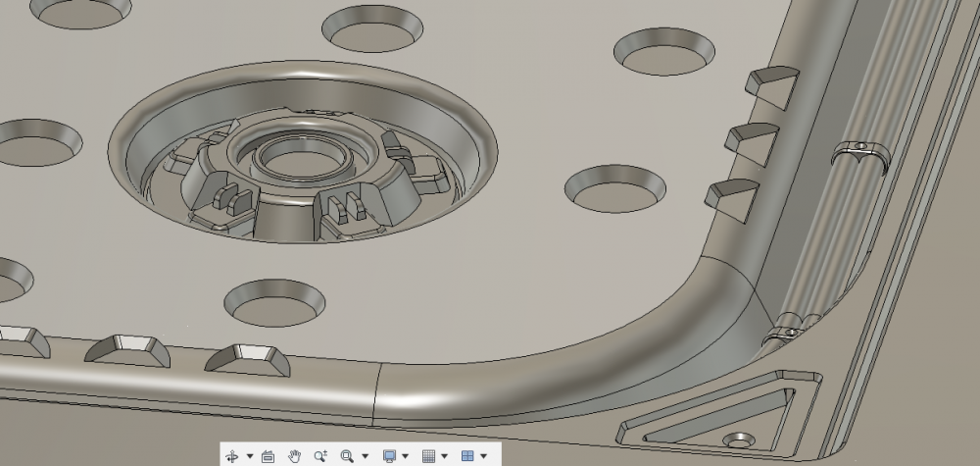This screenshot has height=466, width=980.
Task: Open Display Settings monitor icon
Action: coord(388,456)
